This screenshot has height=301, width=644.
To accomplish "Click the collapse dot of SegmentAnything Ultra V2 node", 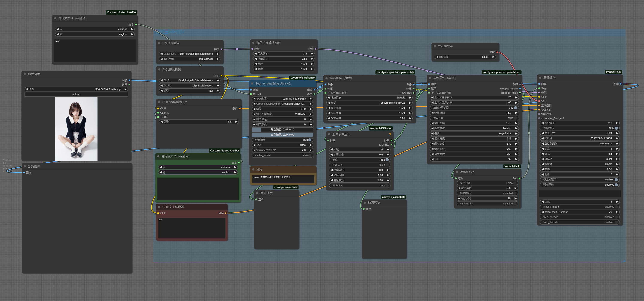I will [x=252, y=83].
